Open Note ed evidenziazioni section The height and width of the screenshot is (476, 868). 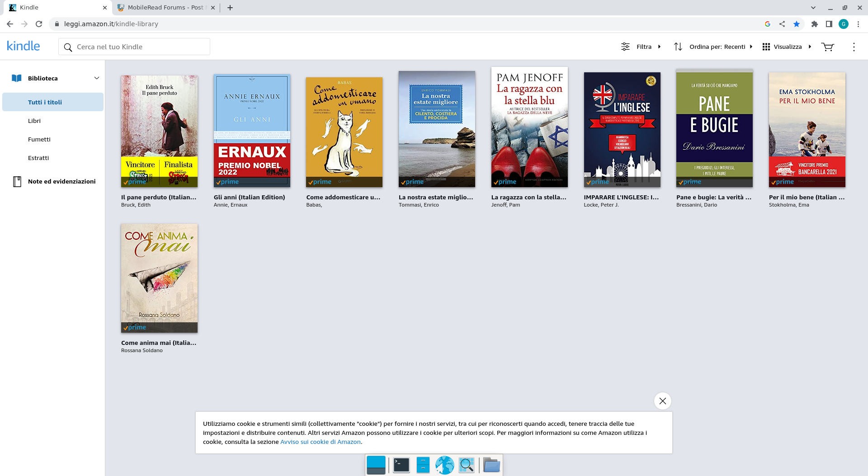pos(62,182)
